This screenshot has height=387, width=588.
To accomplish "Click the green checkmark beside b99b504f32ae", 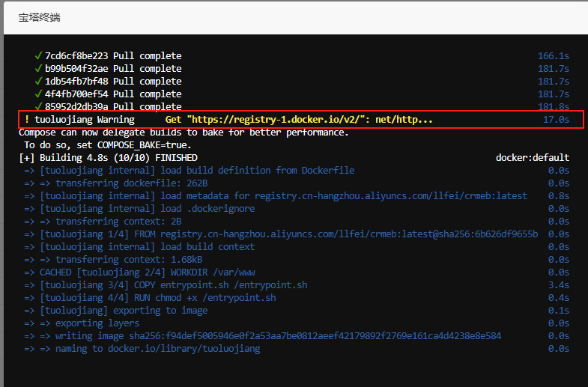I will (x=38, y=69).
